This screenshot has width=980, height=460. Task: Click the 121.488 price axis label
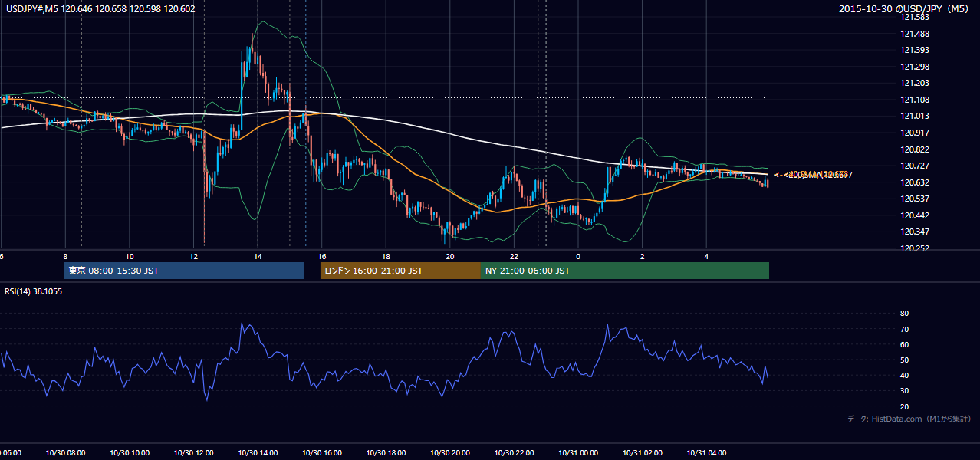click(x=914, y=34)
